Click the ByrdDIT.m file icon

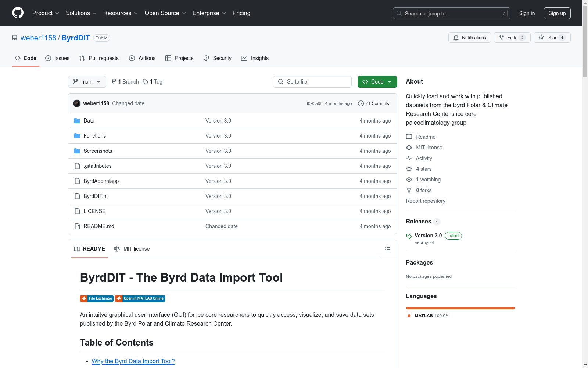pyautogui.click(x=77, y=196)
